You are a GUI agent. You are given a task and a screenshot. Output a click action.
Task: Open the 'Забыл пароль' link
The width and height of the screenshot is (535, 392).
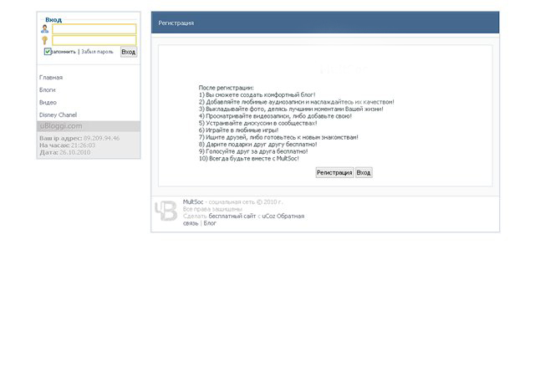[98, 52]
